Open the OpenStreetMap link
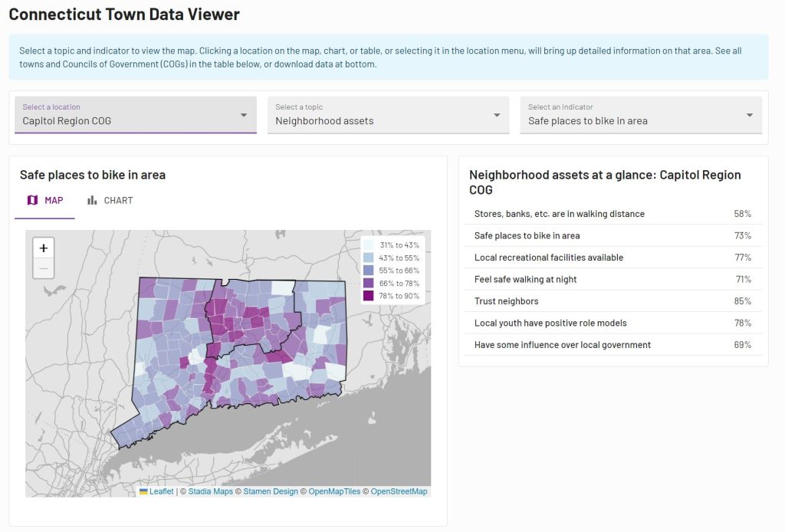Image resolution: width=785 pixels, height=532 pixels. (399, 491)
